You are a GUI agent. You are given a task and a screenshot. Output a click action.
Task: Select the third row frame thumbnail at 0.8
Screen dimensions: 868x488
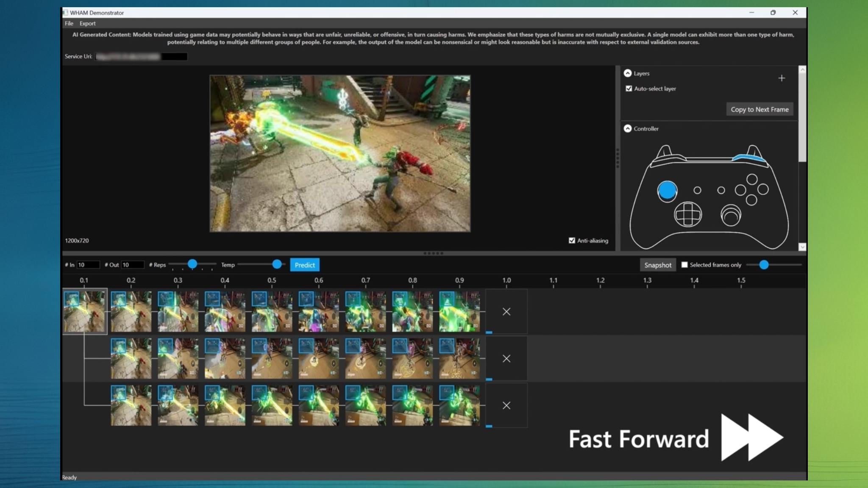coord(412,405)
